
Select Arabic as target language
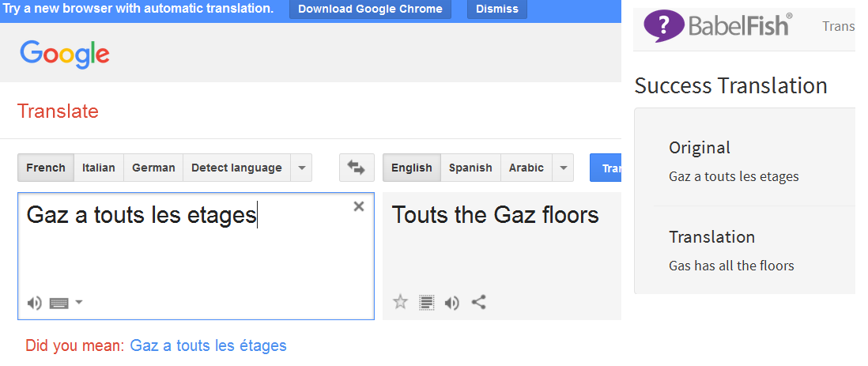click(x=526, y=168)
